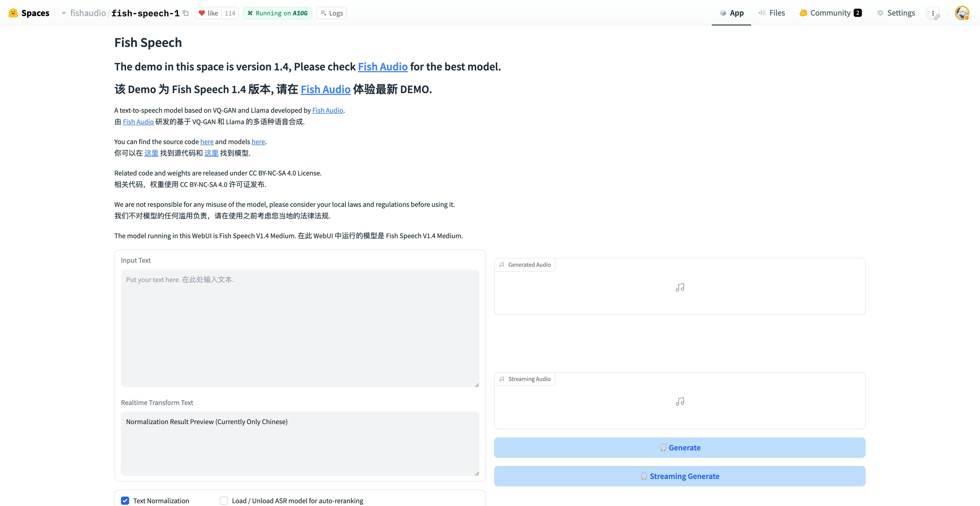The image size is (980, 506).
Task: Click the Streaming Audio output area
Action: point(680,401)
